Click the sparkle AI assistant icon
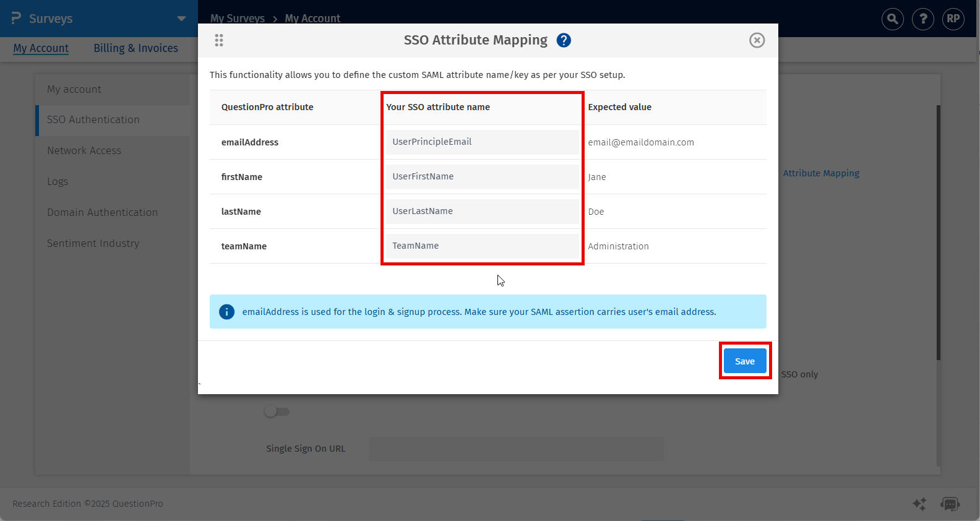This screenshot has width=980, height=521. click(919, 504)
